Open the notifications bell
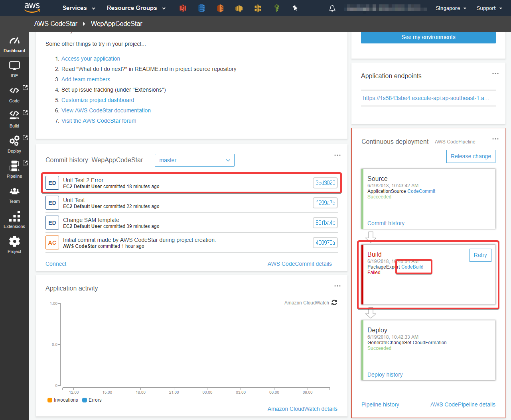The image size is (511, 420). tap(332, 8)
